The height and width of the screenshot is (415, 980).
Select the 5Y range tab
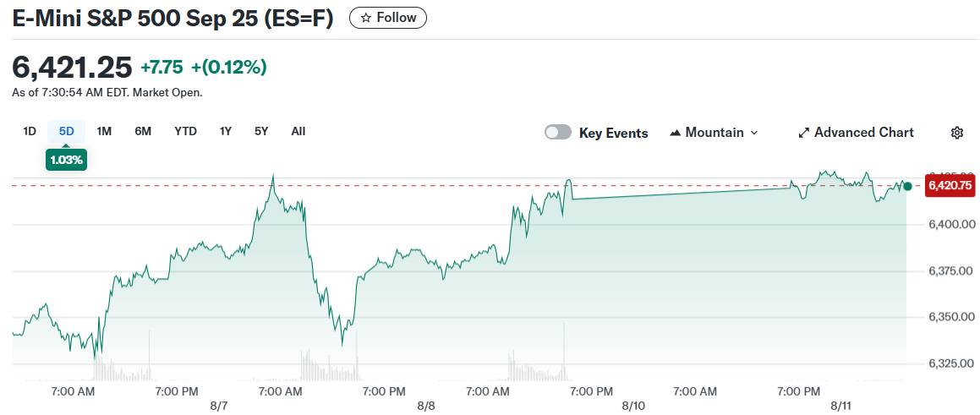click(261, 131)
